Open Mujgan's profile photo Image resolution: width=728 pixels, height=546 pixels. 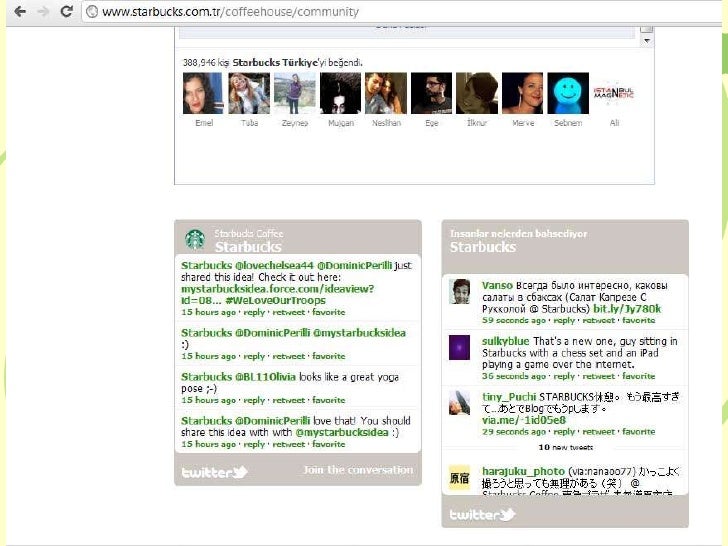[x=340, y=93]
